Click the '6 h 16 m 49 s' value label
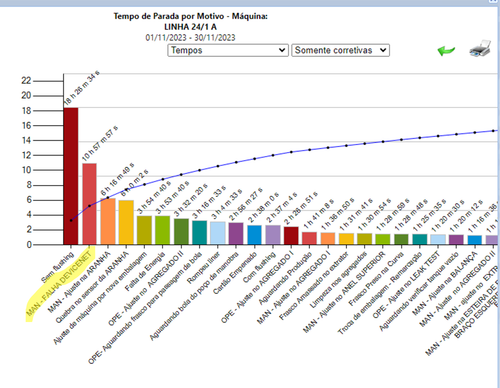This screenshot has width=500, height=388. coord(118,179)
